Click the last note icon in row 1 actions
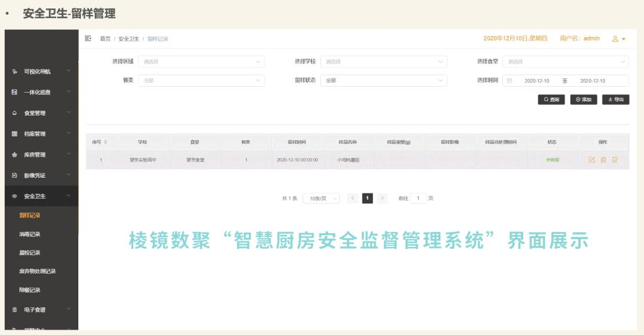Screen dimensions: 644x335 (x=615, y=160)
